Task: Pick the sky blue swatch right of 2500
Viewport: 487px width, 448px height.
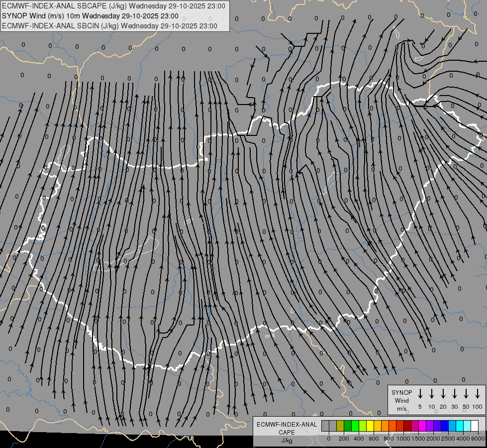Action: (x=452, y=426)
